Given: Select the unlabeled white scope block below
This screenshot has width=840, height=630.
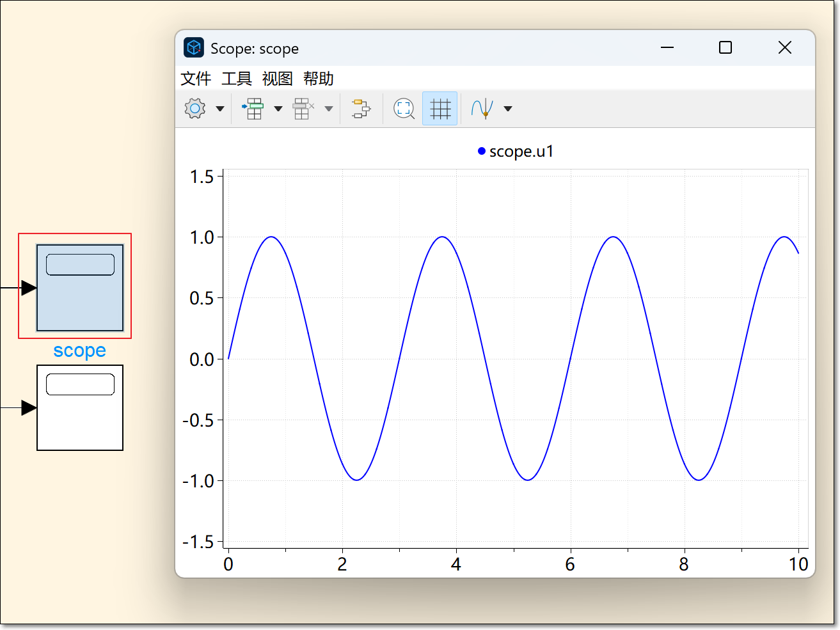Looking at the screenshot, I should (x=80, y=408).
